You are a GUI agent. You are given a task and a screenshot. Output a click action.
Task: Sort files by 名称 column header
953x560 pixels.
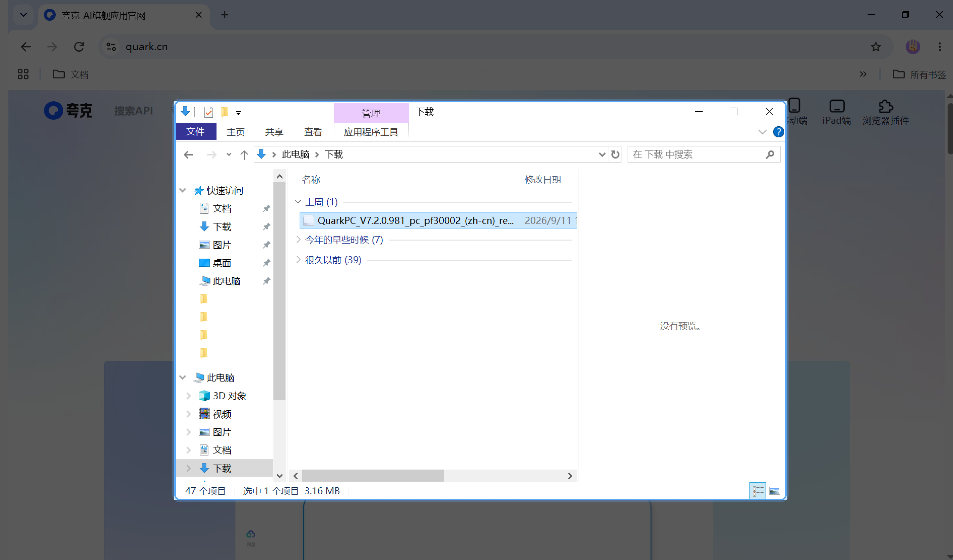point(311,180)
